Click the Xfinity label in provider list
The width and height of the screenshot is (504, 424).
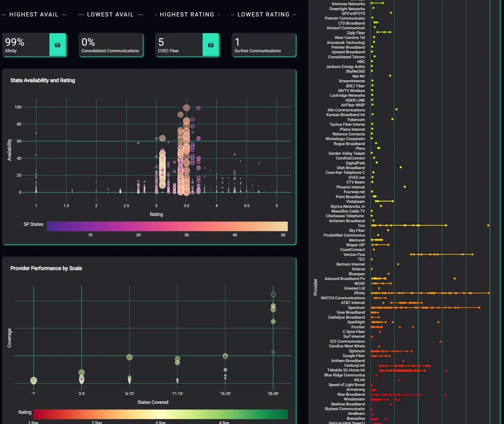[360, 293]
